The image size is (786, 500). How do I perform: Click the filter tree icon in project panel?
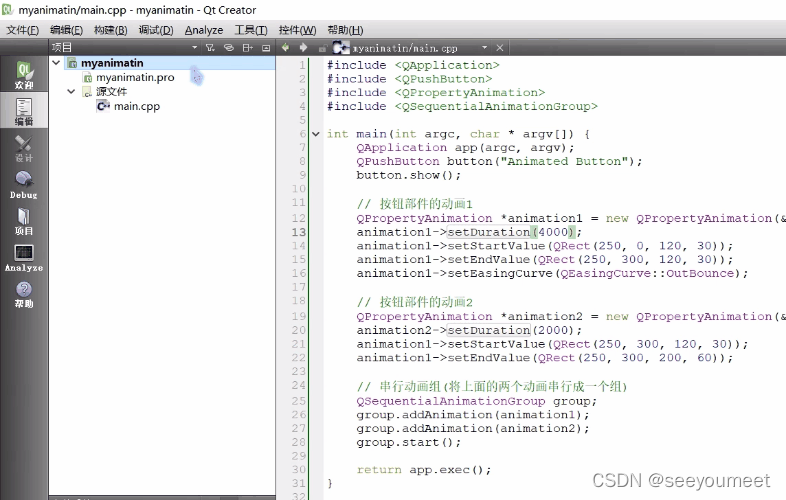pos(210,48)
